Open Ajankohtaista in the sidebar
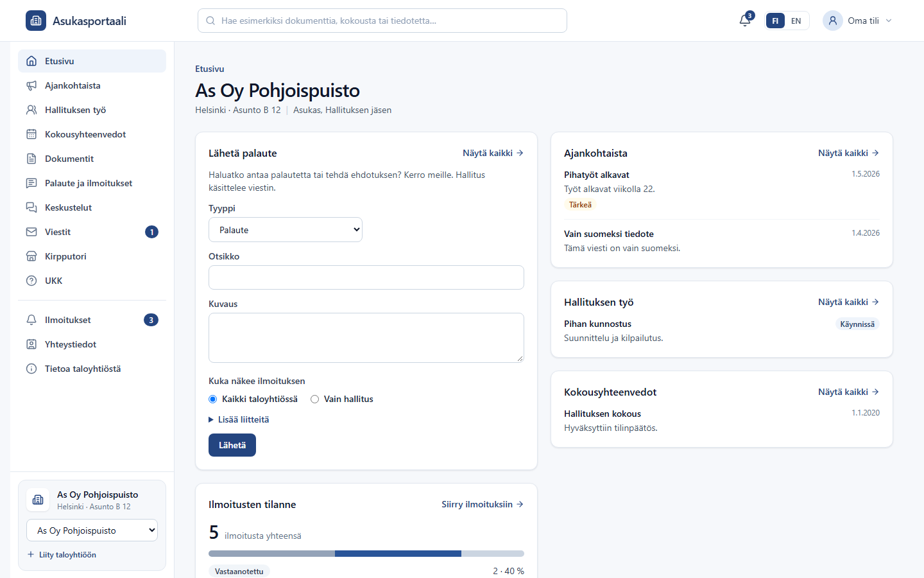The image size is (924, 578). (92, 85)
